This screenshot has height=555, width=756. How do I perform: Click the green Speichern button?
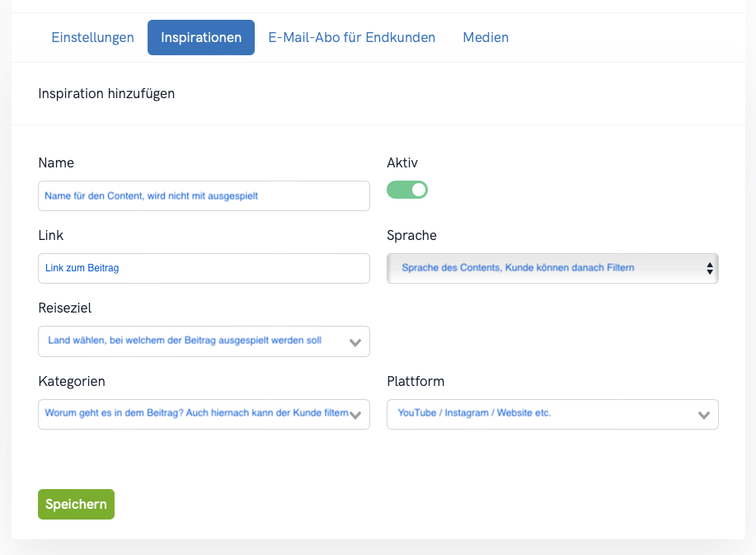tap(76, 505)
